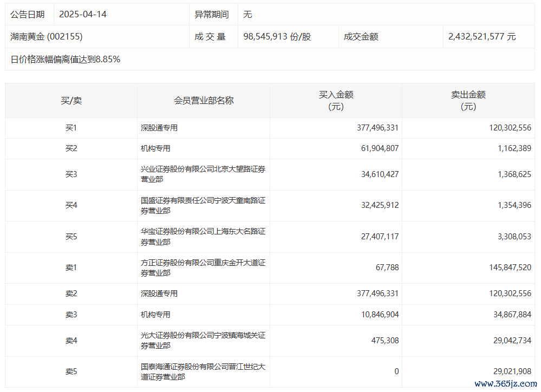The width and height of the screenshot is (541, 392).
Task: Click the 卖出金额 (元) column header
Action: [468, 100]
